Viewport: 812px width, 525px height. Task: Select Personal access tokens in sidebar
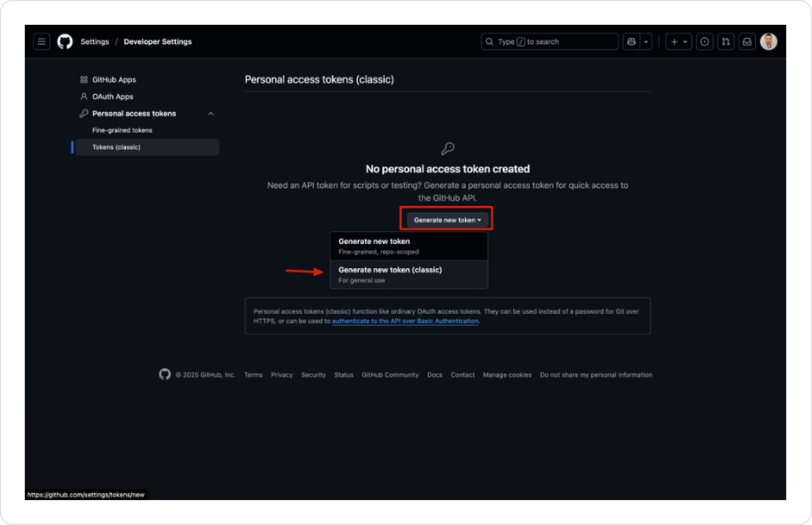tap(134, 114)
